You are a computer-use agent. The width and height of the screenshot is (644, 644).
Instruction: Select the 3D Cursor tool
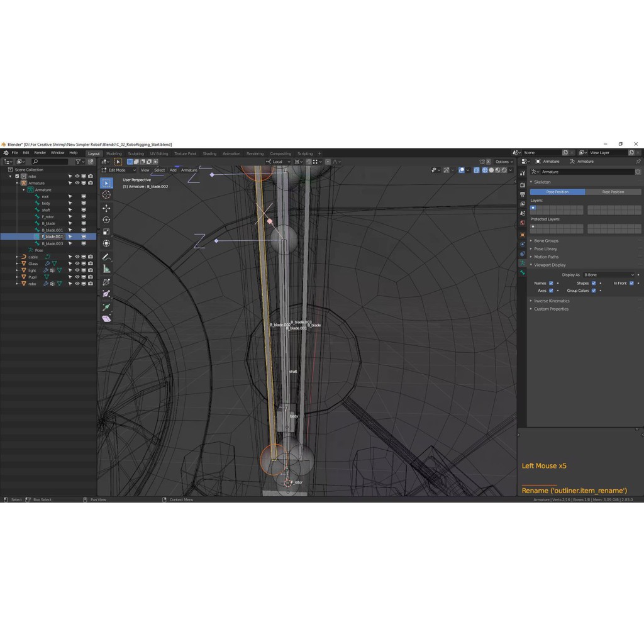[106, 195]
